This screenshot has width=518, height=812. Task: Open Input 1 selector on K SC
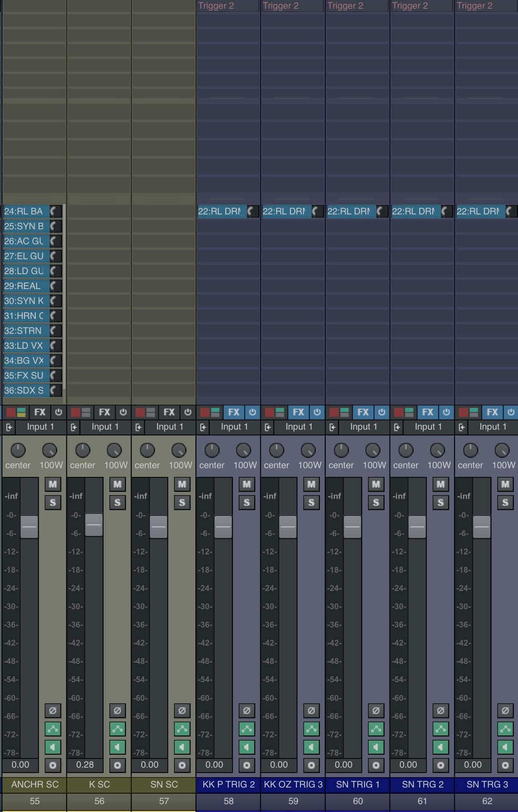click(105, 427)
